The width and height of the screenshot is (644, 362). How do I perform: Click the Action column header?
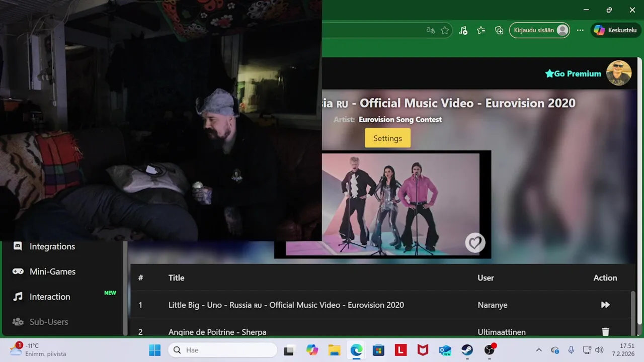(605, 278)
